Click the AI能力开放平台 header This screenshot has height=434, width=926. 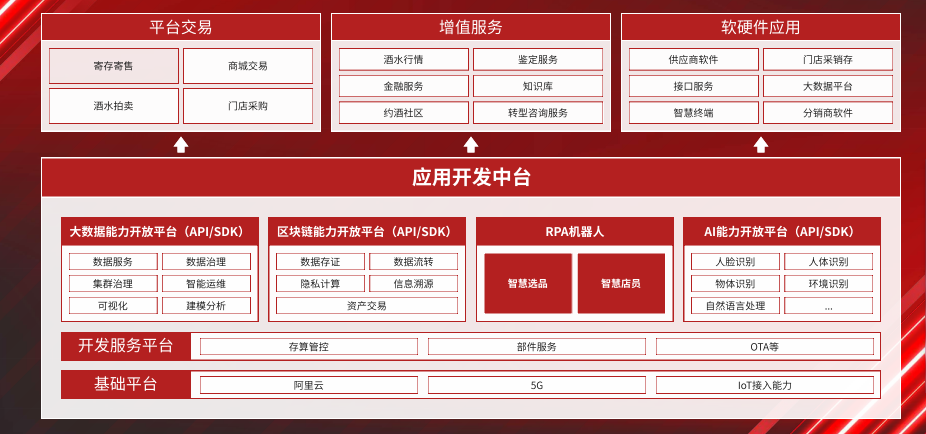tap(782, 231)
